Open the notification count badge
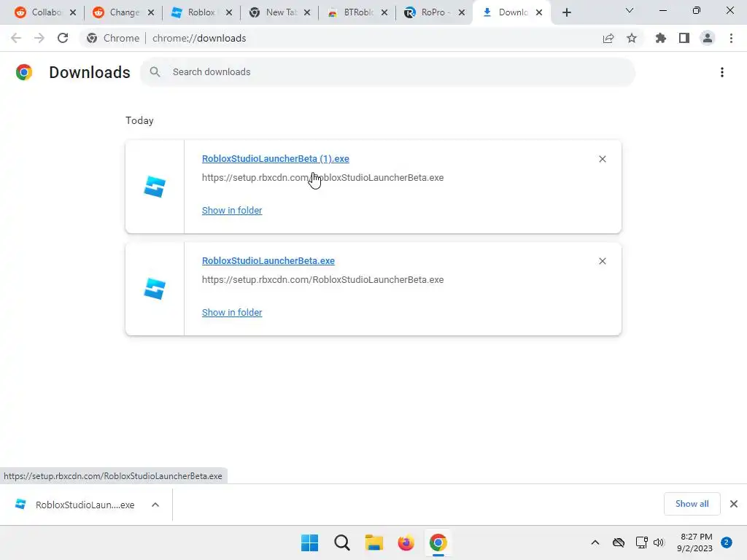The height and width of the screenshot is (560, 747). point(727,542)
